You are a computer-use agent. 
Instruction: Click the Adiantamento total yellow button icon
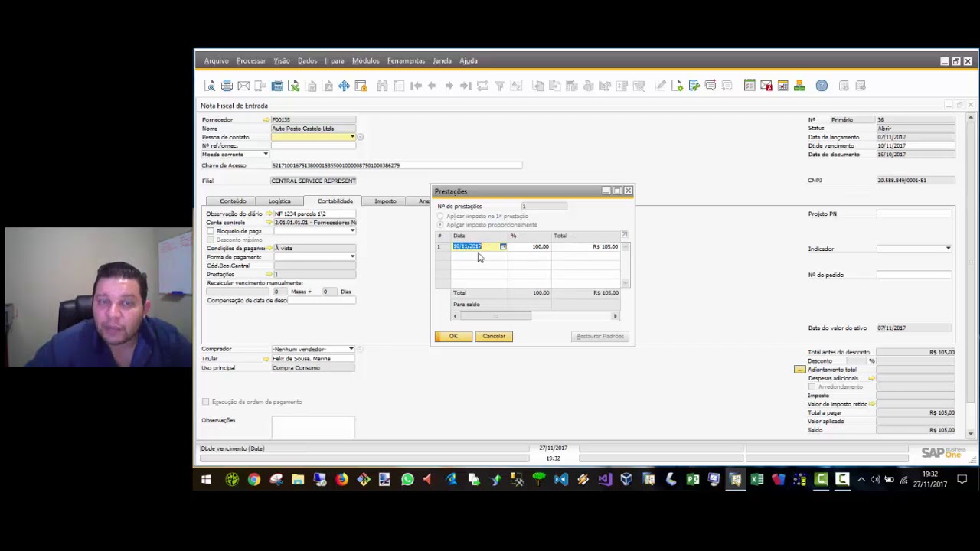click(x=799, y=370)
